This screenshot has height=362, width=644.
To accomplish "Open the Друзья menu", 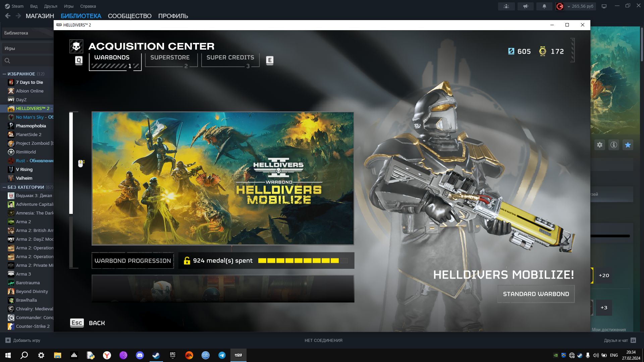I will pyautogui.click(x=51, y=6).
